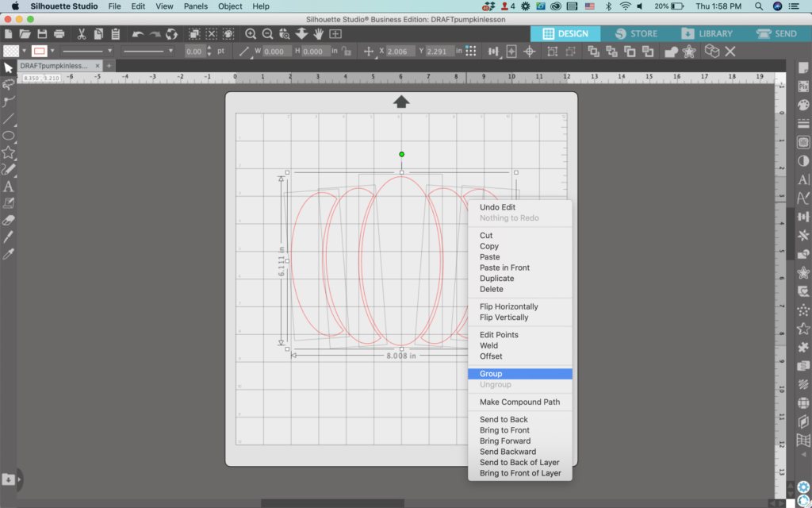Add a new document tab with plus

(109, 66)
